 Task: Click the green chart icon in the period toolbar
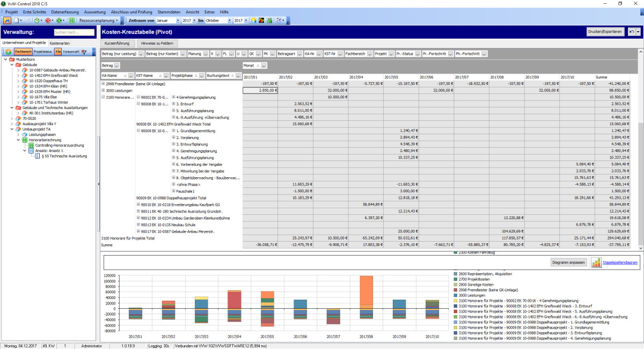point(269,20)
